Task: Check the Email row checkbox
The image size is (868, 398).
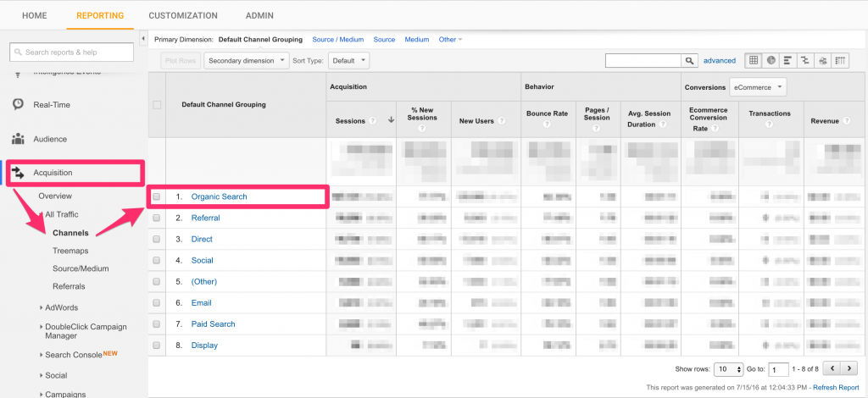Action: (157, 303)
